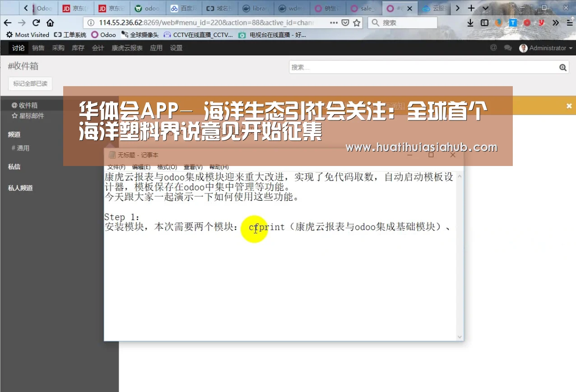Open 全球摄像头 bookmark

pos(140,35)
